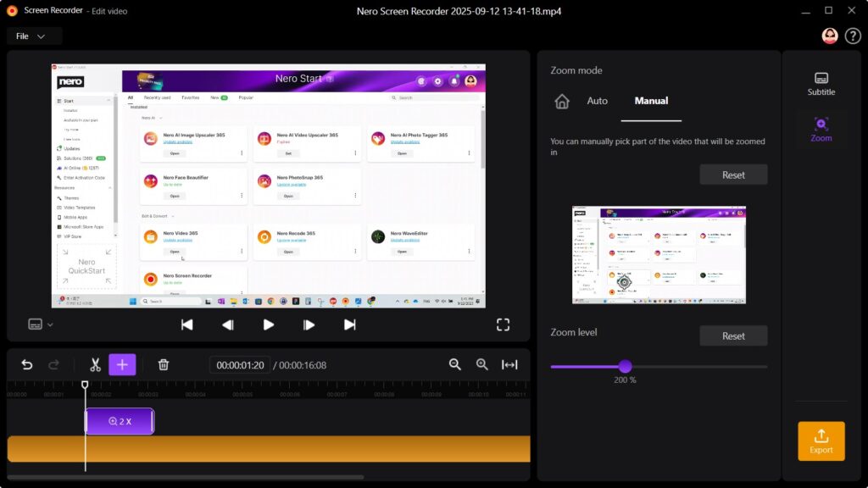Image resolution: width=868 pixels, height=488 pixels.
Task: Enter fullscreen preview mode
Action: [503, 324]
